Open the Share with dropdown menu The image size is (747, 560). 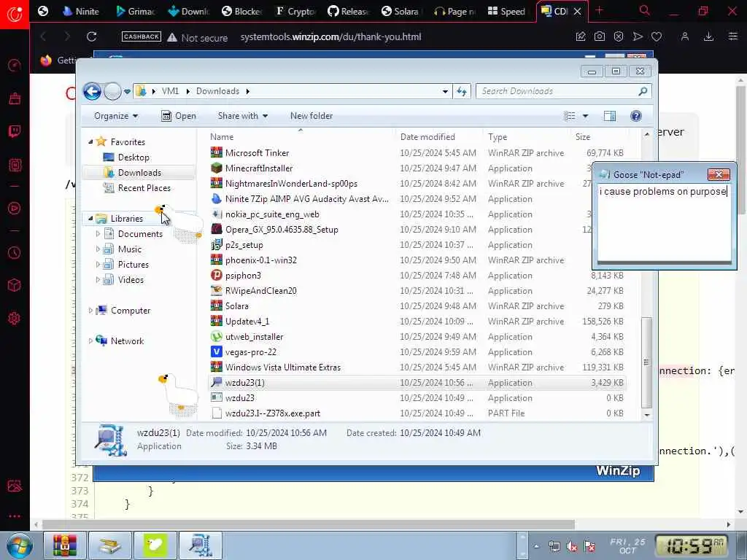point(242,116)
